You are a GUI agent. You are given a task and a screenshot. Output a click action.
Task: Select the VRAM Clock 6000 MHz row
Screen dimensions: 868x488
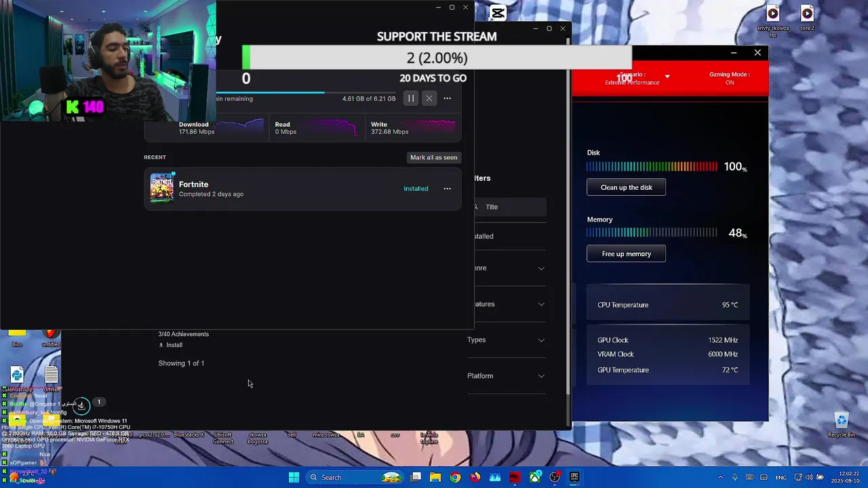[x=668, y=354]
